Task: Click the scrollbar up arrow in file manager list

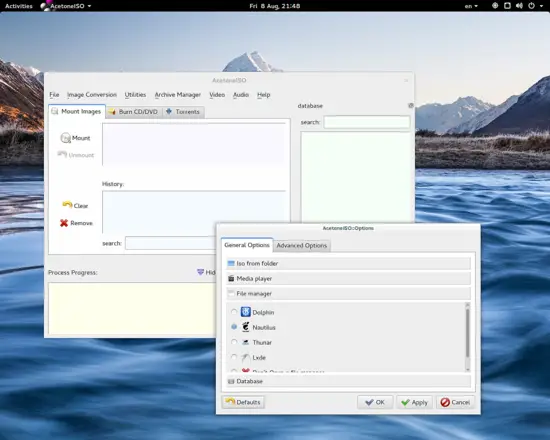Action: [467, 305]
